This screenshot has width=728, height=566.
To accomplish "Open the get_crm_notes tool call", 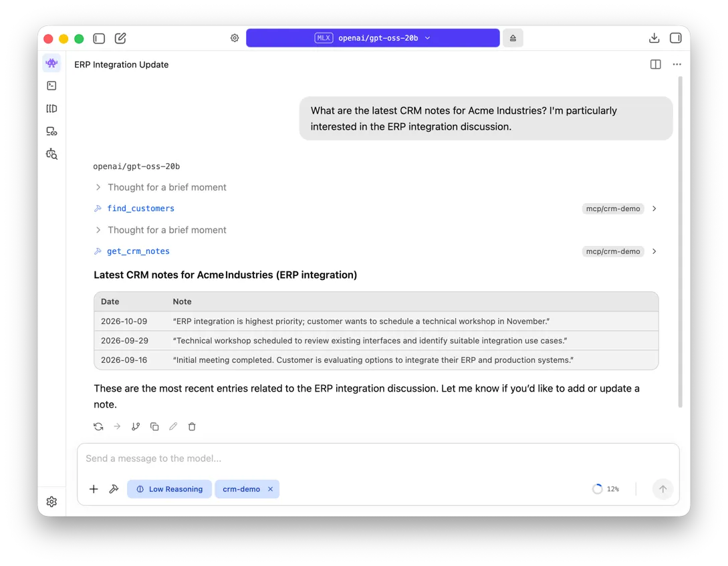I will click(x=138, y=251).
